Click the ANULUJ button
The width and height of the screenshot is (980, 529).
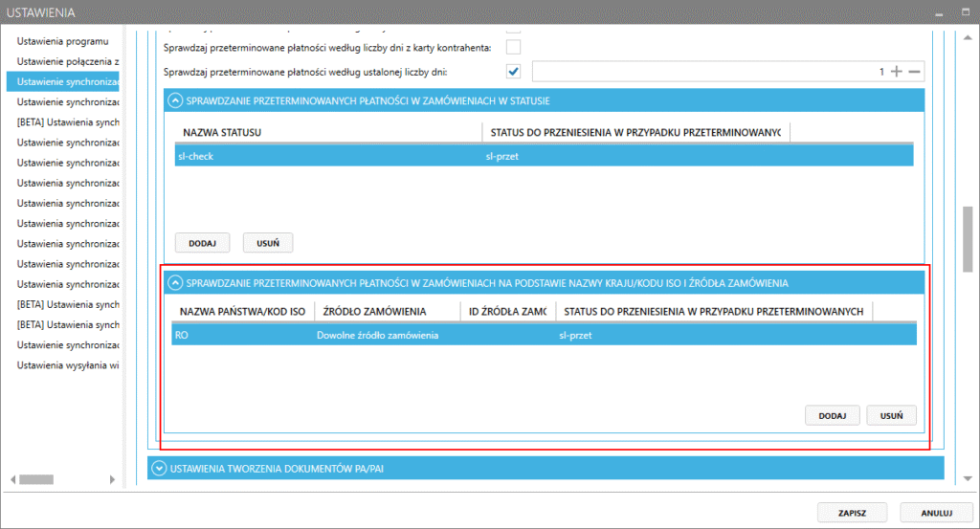click(x=936, y=513)
